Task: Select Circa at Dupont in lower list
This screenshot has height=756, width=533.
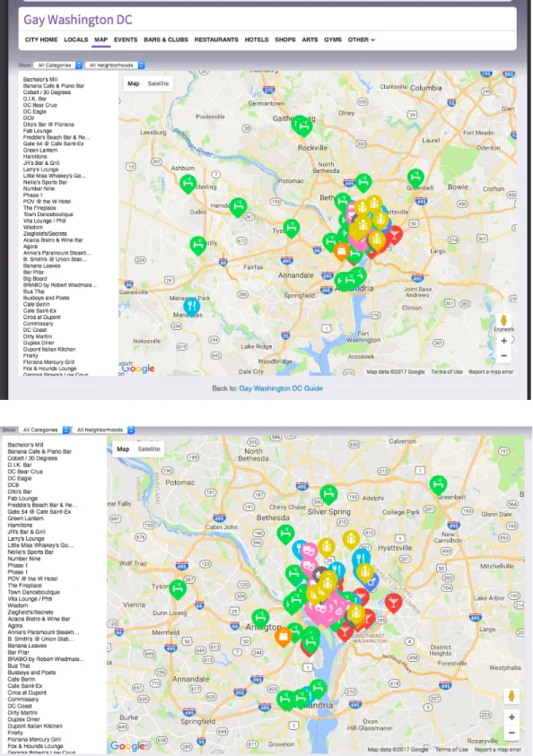Action: (27, 692)
